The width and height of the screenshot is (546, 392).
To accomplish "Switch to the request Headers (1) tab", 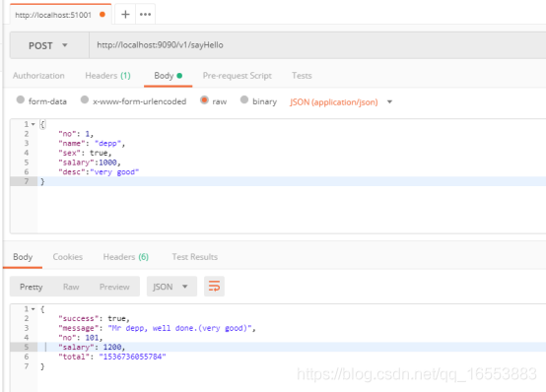I will [x=107, y=76].
